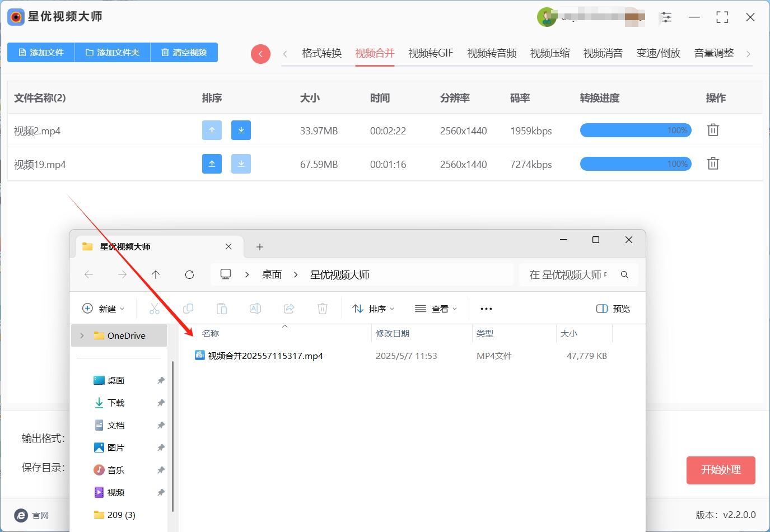
Task: Delete 视频2.mp4 with its trash icon
Action: [713, 130]
